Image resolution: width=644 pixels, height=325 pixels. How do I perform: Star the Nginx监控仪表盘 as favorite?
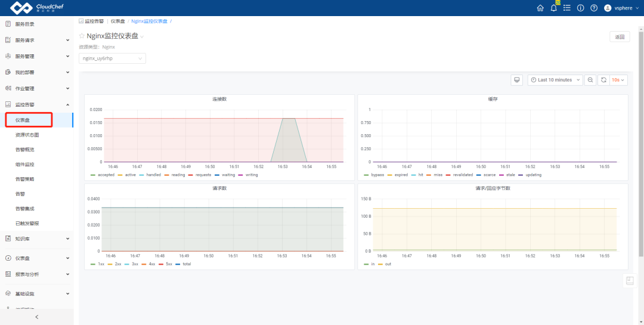tap(82, 36)
